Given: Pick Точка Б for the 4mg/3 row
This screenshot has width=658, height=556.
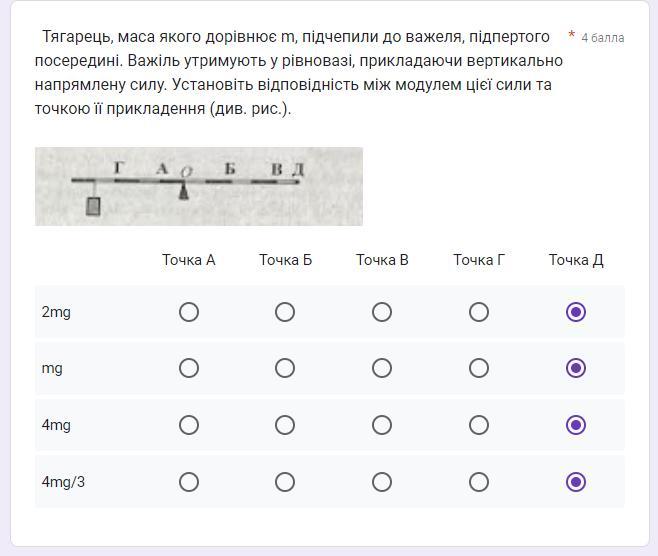Looking at the screenshot, I should tap(285, 482).
